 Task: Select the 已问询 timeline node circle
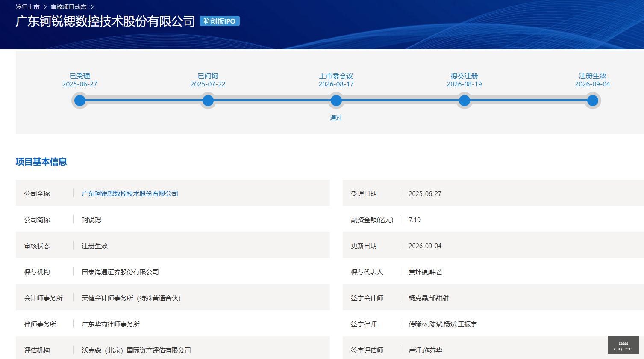click(x=208, y=101)
